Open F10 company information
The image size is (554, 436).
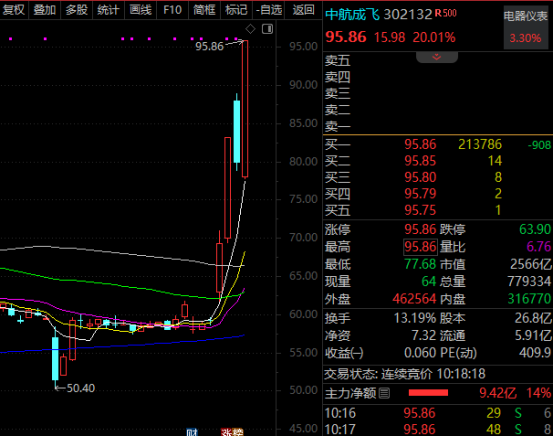coord(172,10)
